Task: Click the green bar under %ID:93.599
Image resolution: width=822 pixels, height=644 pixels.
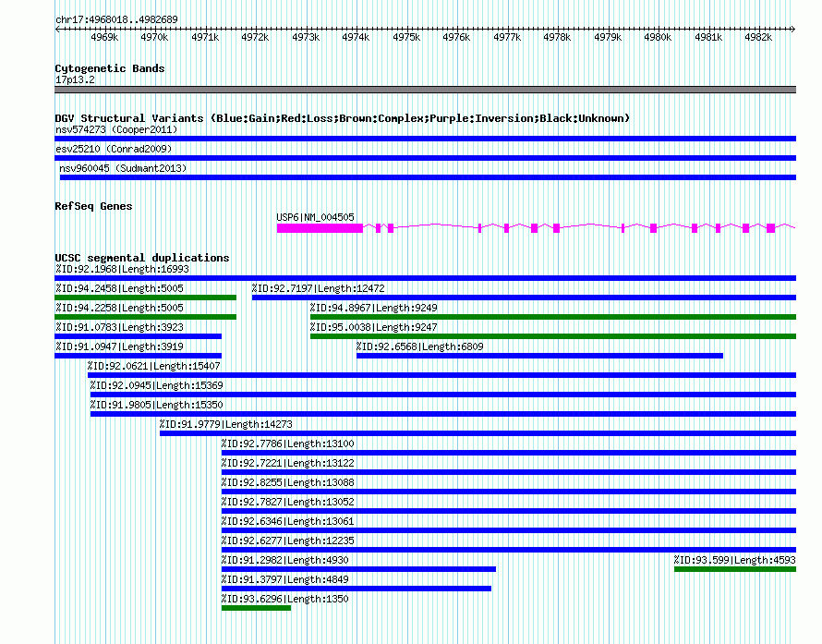Action: 735,569
